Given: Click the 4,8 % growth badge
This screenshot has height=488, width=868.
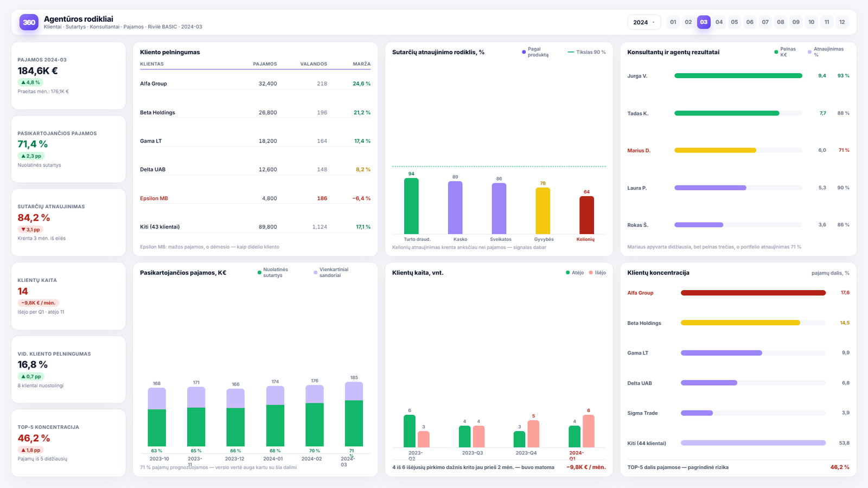Looking at the screenshot, I should (x=30, y=82).
